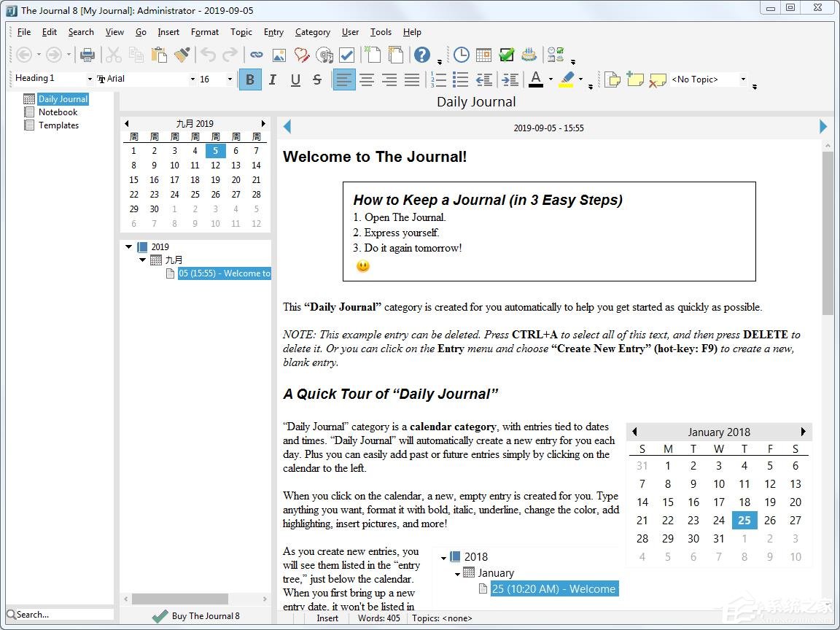Open the Entry menu
840x630 pixels.
point(273,32)
